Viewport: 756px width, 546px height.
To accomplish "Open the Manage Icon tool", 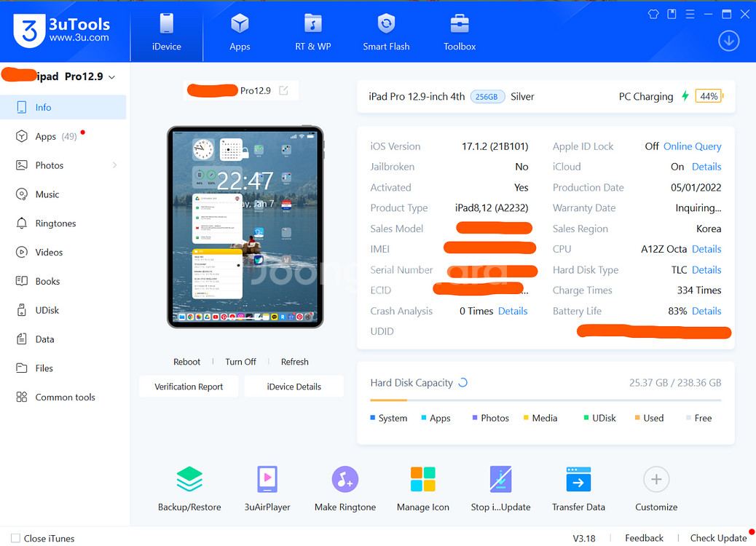I will (423, 479).
